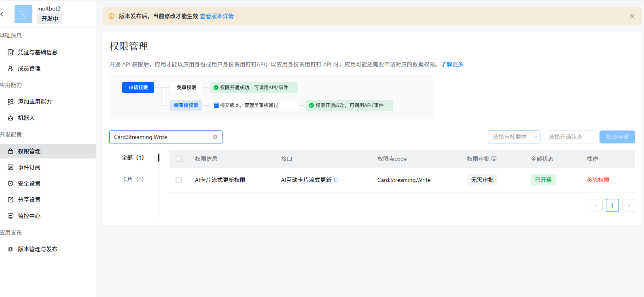Clear the Card.Streaming.Write search text
644x297 pixels.
pos(215,137)
